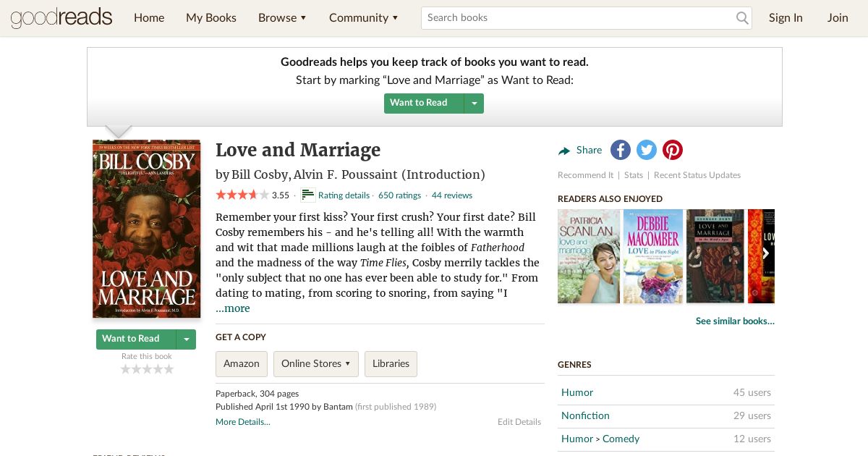868x456 pixels.
Task: Click 29 users count
Action: click(752, 415)
